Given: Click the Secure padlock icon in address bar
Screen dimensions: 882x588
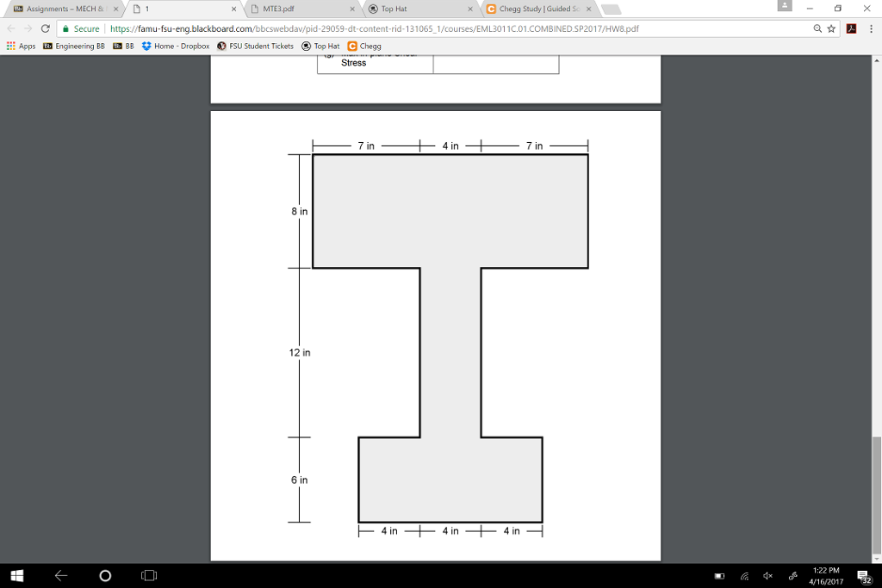Looking at the screenshot, I should (x=67, y=27).
